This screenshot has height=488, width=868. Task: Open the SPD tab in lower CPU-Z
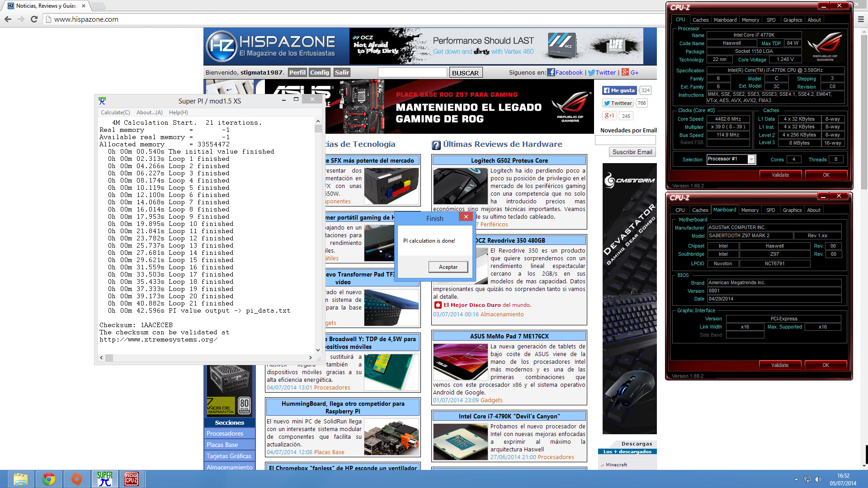(770, 210)
